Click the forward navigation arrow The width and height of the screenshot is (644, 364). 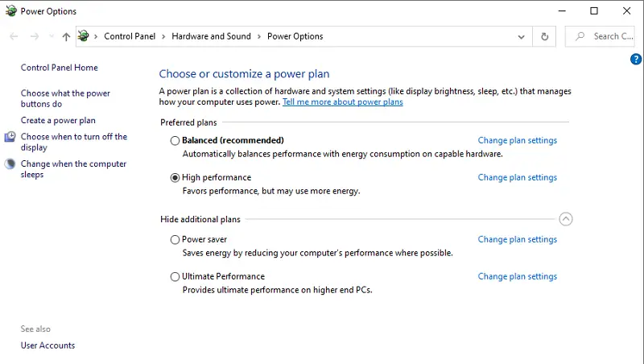point(35,36)
